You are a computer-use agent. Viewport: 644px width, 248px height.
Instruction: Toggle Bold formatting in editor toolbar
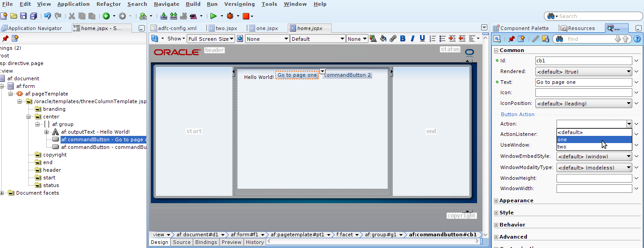[403, 39]
